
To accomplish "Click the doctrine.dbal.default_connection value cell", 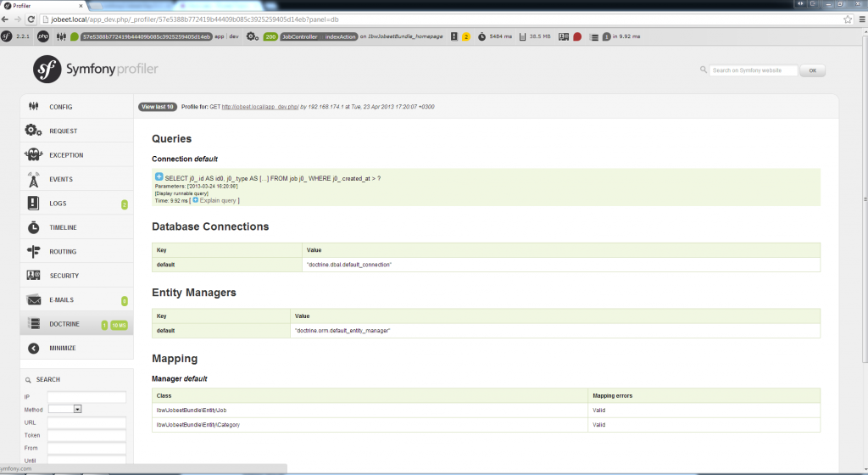I will (561, 265).
